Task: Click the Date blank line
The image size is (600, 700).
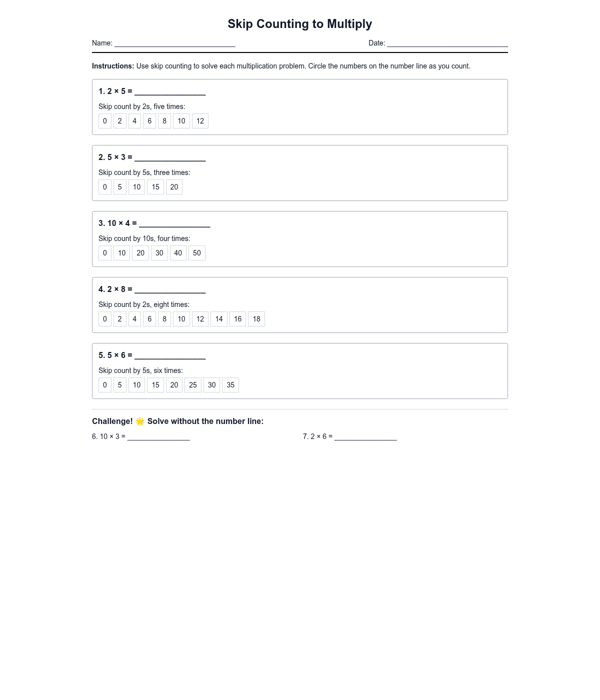Action: (x=447, y=43)
